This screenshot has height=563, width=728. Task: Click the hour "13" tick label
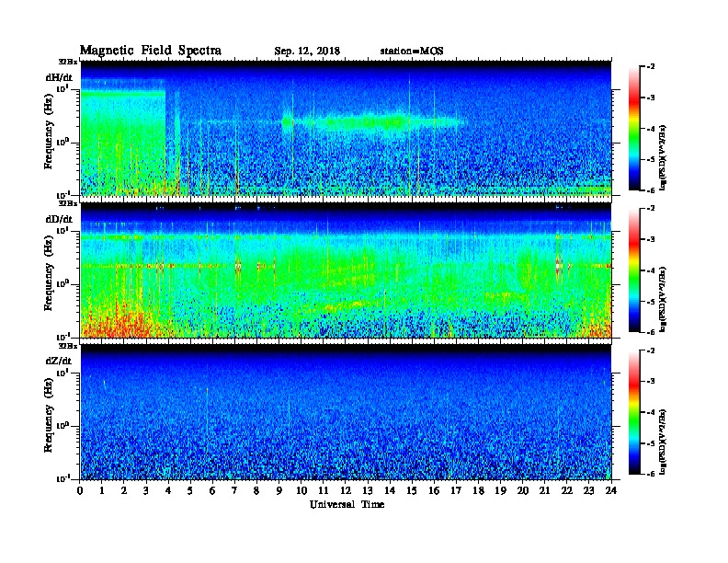(368, 490)
